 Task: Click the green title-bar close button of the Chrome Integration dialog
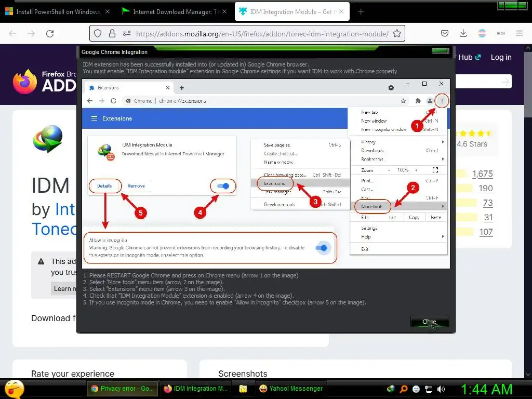pyautogui.click(x=441, y=51)
